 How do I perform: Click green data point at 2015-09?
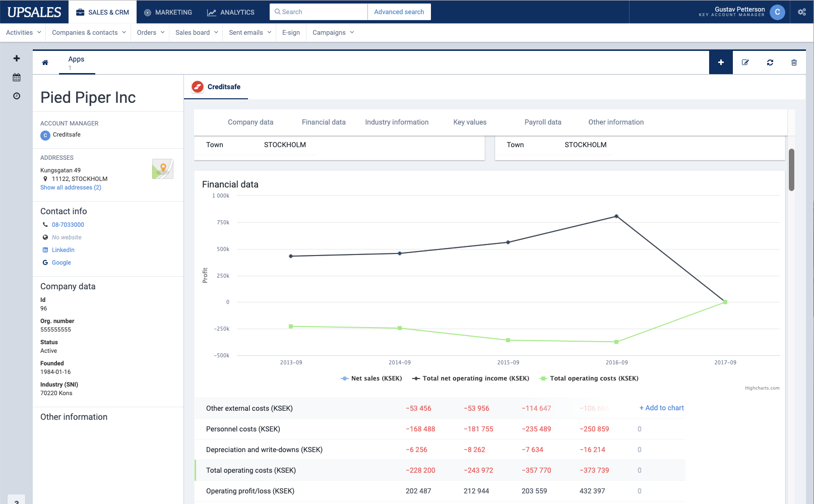(508, 340)
